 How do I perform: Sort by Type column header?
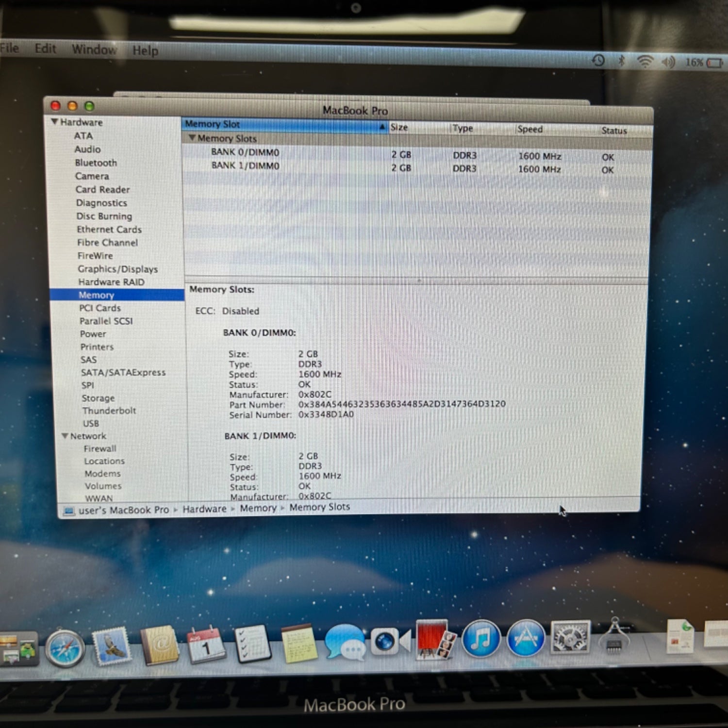click(x=482, y=129)
